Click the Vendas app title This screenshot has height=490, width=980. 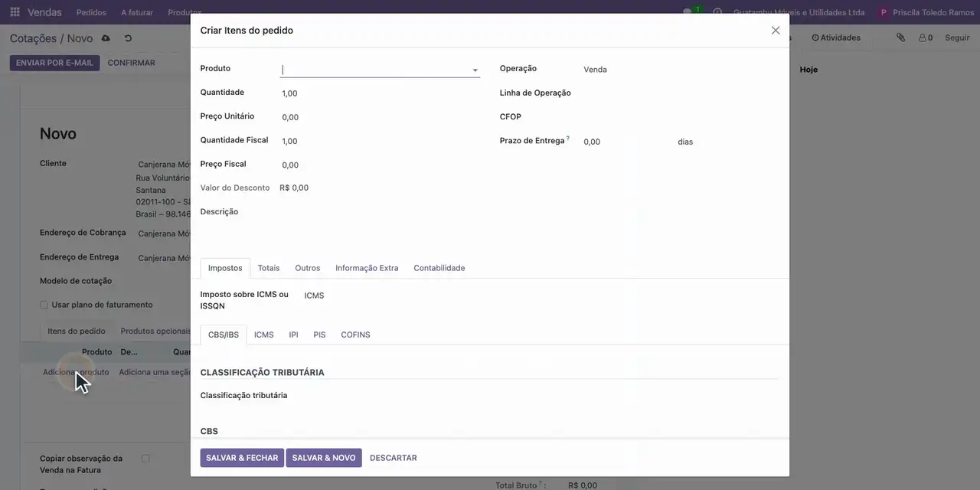pyautogui.click(x=44, y=12)
